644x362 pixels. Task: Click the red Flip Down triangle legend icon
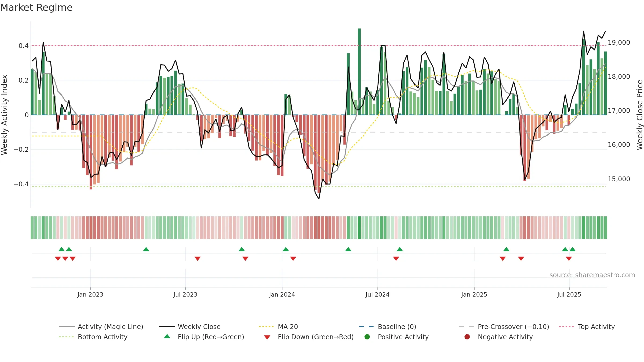coord(267,337)
